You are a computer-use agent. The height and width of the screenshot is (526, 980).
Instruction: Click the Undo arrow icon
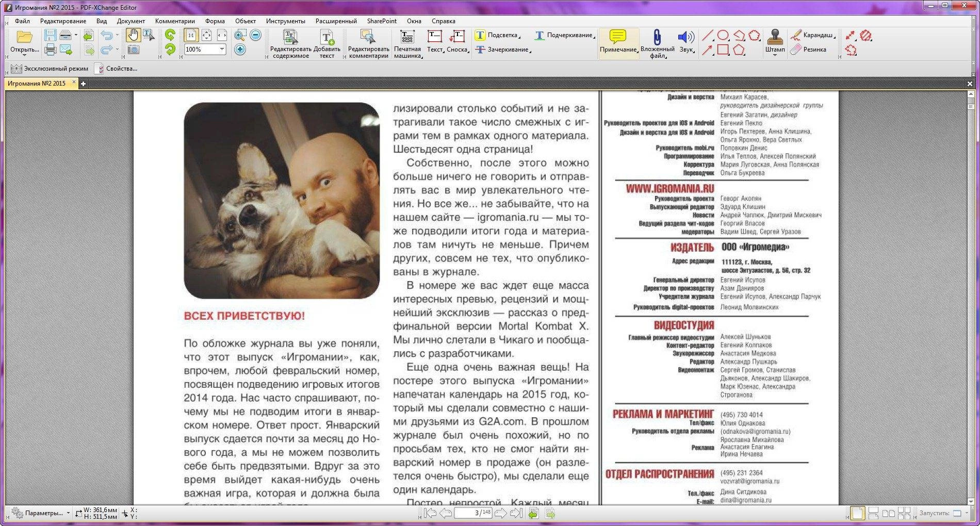pos(106,35)
